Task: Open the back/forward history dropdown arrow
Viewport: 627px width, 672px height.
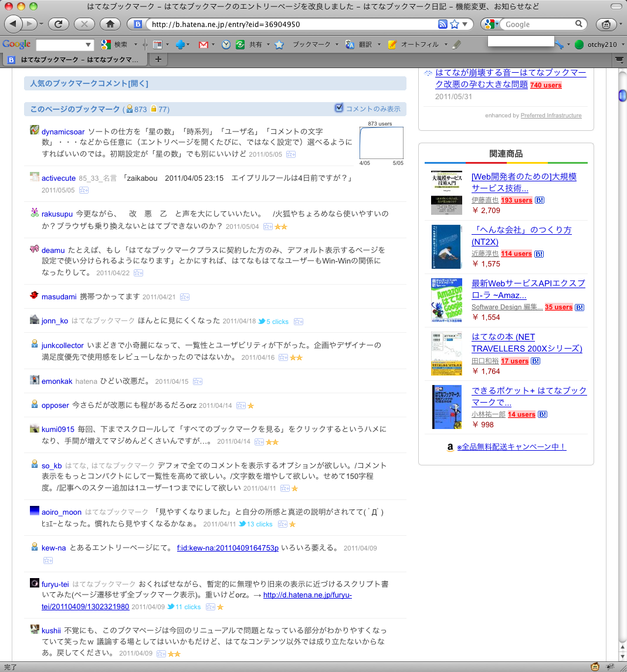Action: pos(42,25)
